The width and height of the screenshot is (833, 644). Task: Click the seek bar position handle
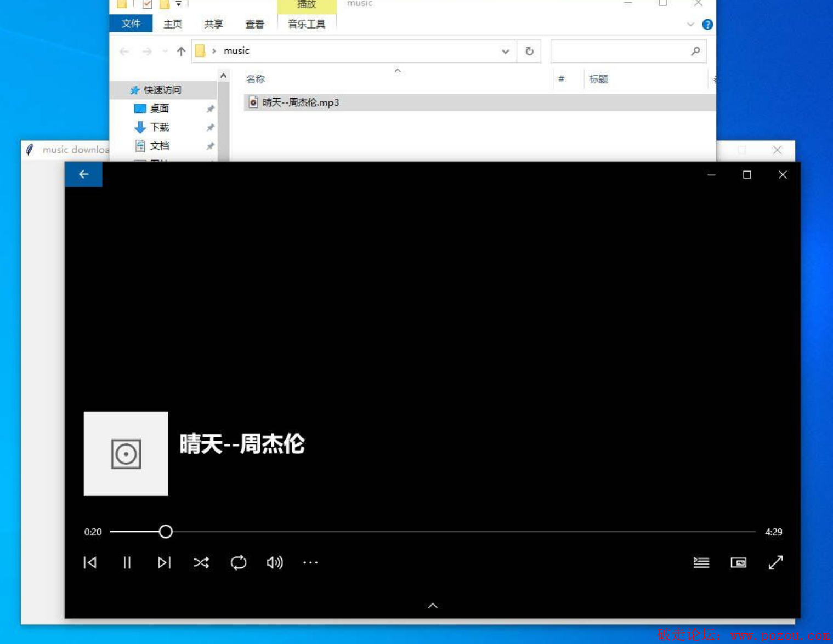pyautogui.click(x=166, y=532)
